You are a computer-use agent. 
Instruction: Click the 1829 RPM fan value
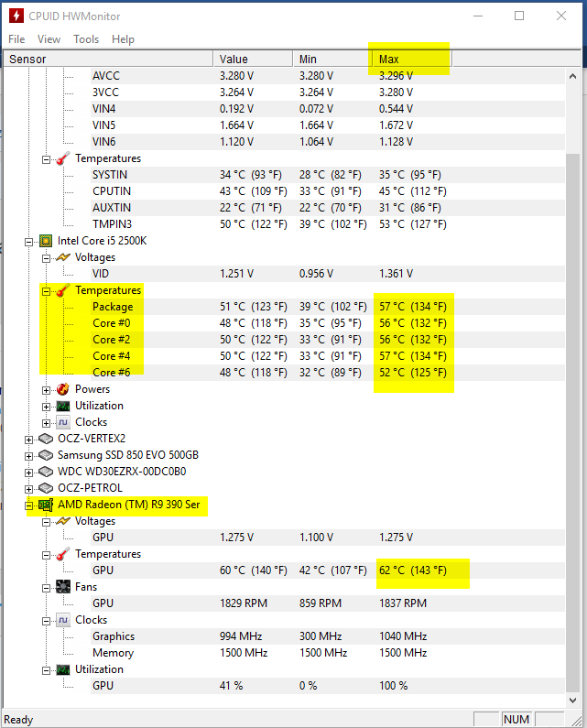coord(244,603)
